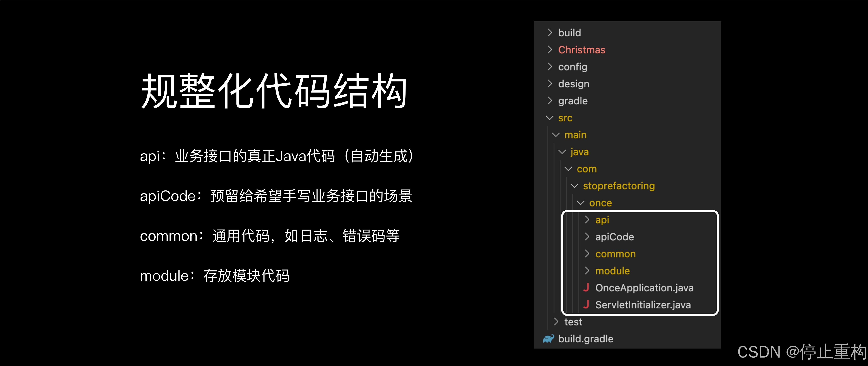
Task: Select the module folder
Action: click(612, 270)
